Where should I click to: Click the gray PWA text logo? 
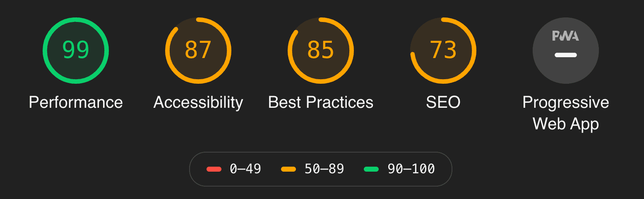[x=565, y=36]
